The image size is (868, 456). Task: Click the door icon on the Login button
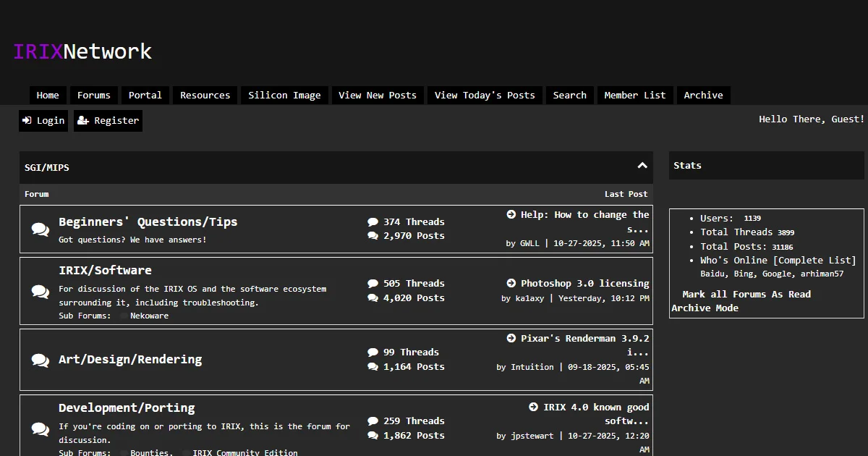(x=27, y=120)
